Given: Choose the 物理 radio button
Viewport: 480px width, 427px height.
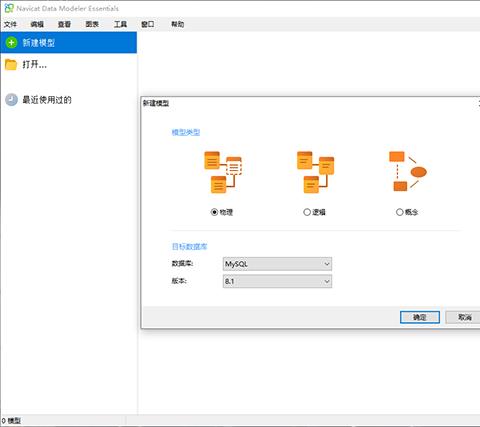Looking at the screenshot, I should pyautogui.click(x=215, y=212).
